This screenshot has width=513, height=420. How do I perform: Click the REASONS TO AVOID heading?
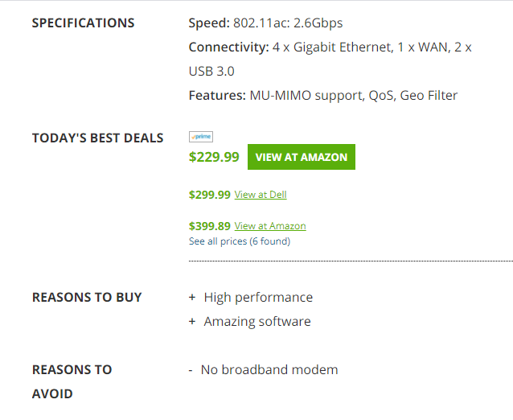pos(72,381)
